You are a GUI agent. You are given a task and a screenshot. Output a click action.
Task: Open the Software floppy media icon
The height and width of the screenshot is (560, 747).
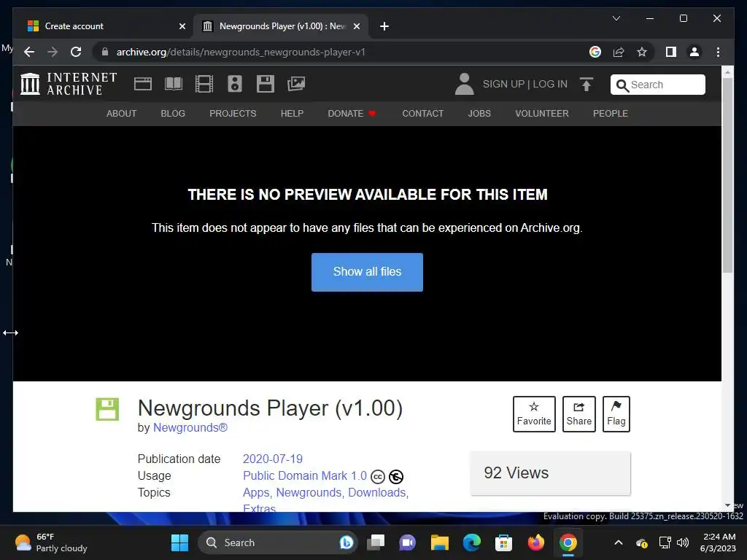pyautogui.click(x=266, y=84)
